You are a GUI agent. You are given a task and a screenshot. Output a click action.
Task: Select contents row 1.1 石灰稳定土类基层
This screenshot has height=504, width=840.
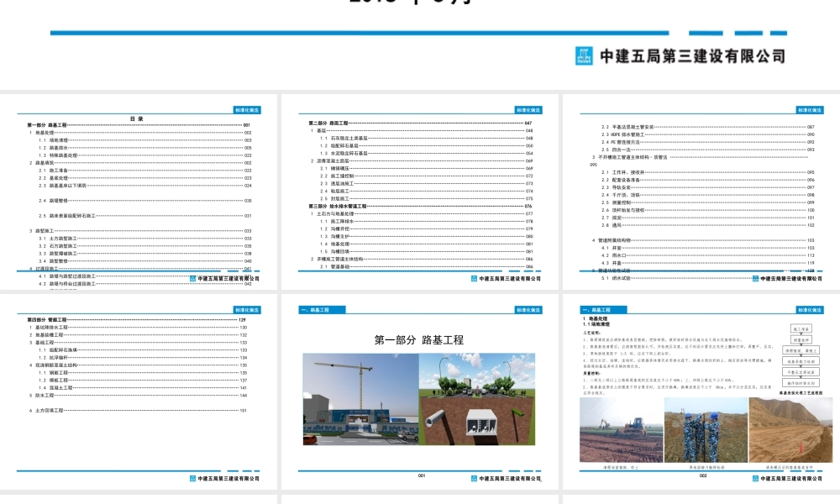click(427, 139)
